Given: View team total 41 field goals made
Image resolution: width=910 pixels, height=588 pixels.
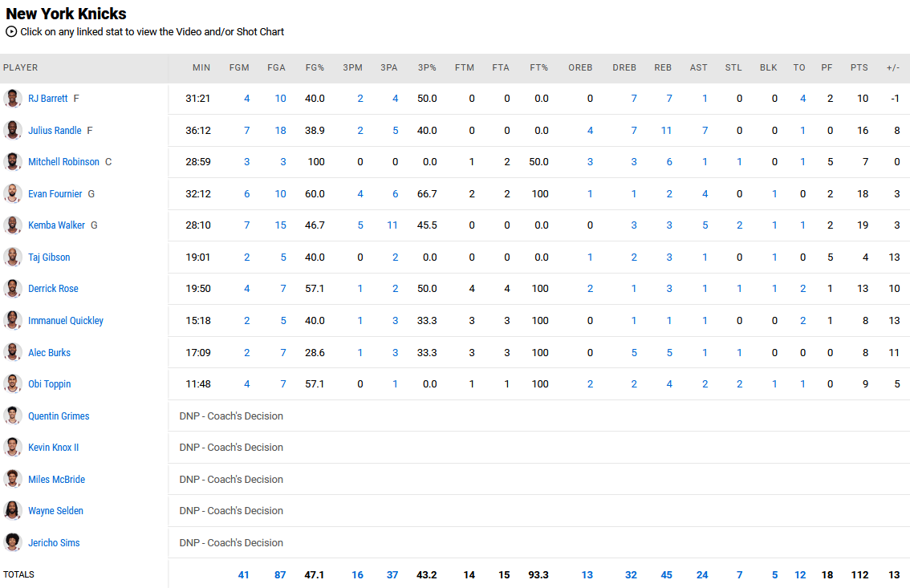Looking at the screenshot, I should coord(244,575).
